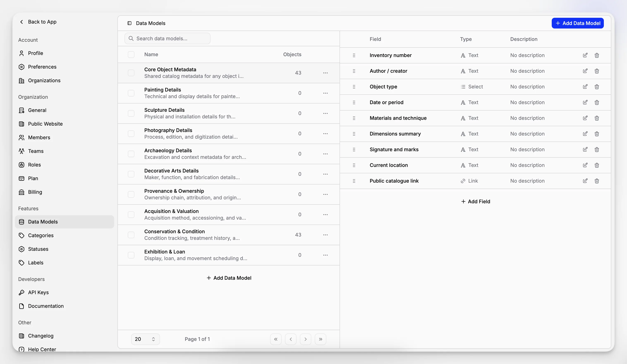Open the more options menu for Conservation & Condition
This screenshot has height=364, width=627.
[x=325, y=235]
